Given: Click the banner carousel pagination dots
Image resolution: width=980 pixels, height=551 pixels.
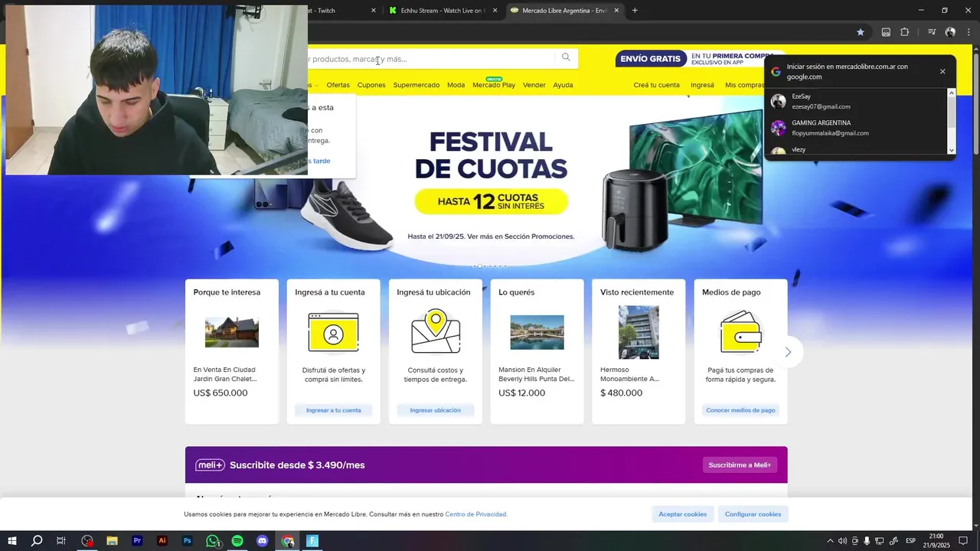Looking at the screenshot, I should tap(490, 266).
